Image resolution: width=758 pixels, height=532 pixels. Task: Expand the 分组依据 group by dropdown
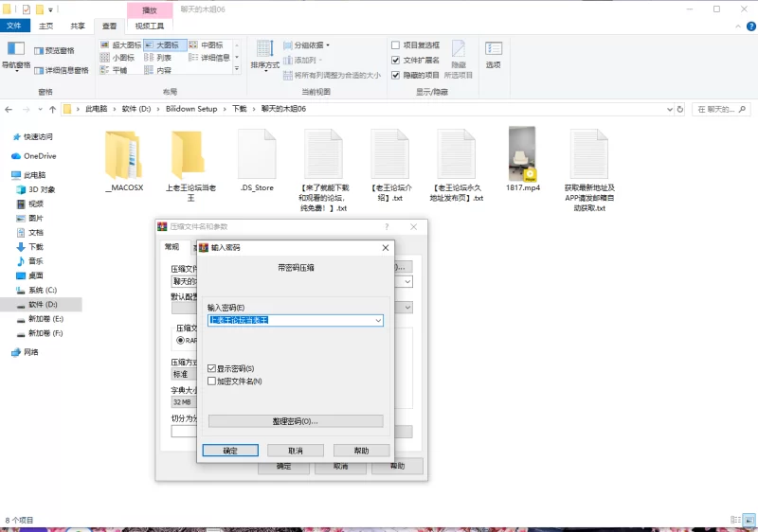coord(306,44)
